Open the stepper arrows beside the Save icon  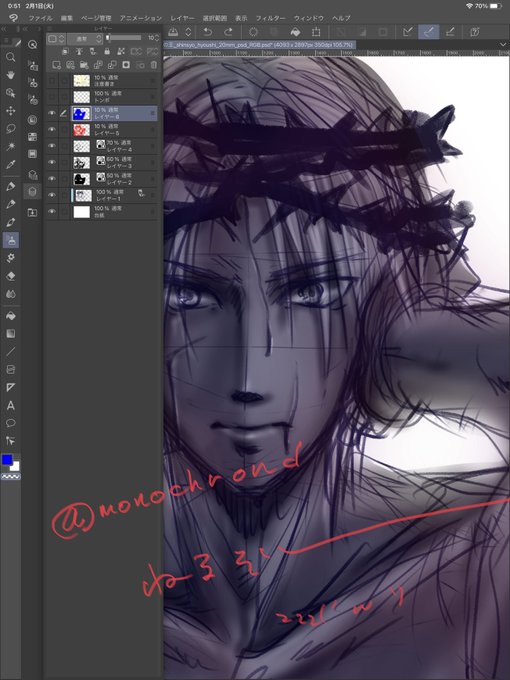coord(188,32)
